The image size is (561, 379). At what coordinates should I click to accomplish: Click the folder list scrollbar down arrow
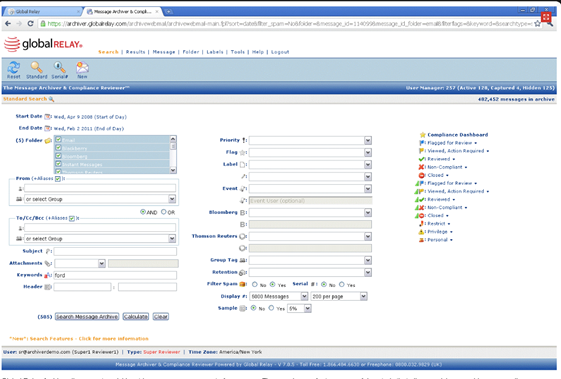tap(173, 170)
